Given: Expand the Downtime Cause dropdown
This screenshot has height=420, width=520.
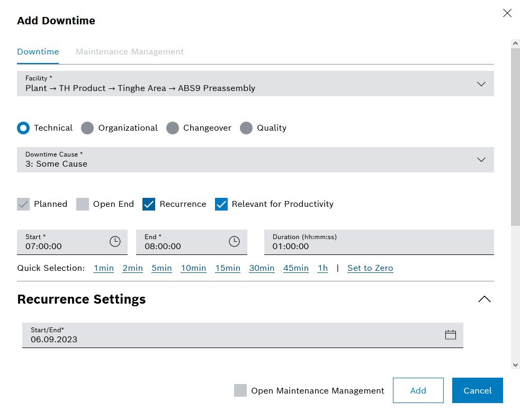Looking at the screenshot, I should click(481, 160).
